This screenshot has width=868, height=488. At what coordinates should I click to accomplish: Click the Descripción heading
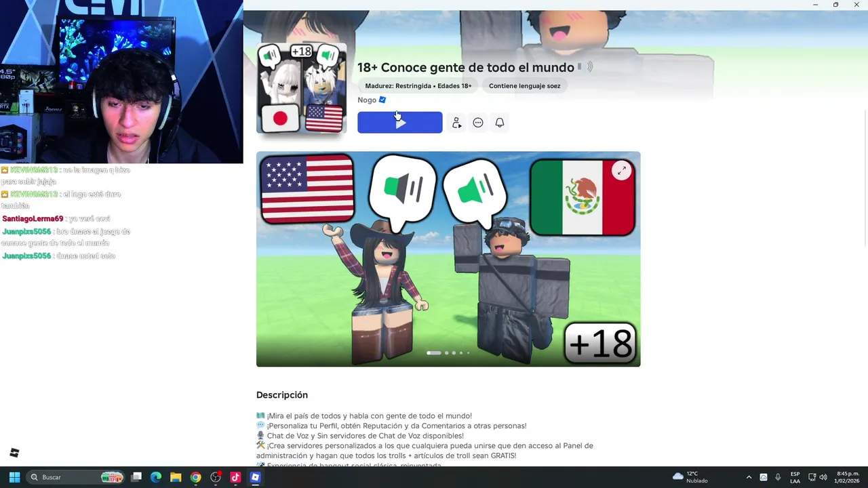point(282,395)
